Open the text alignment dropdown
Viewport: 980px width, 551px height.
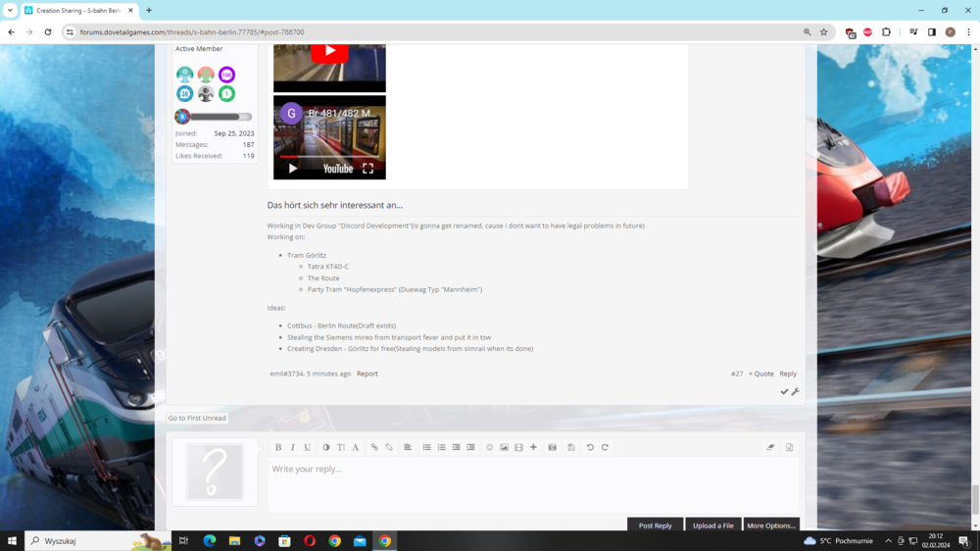coord(408,447)
